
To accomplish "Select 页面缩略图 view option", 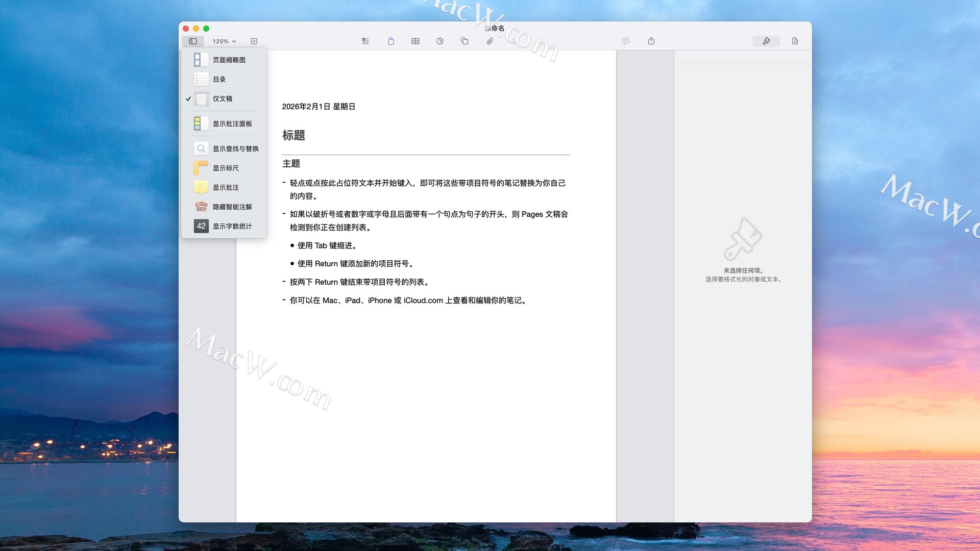I will 229,60.
